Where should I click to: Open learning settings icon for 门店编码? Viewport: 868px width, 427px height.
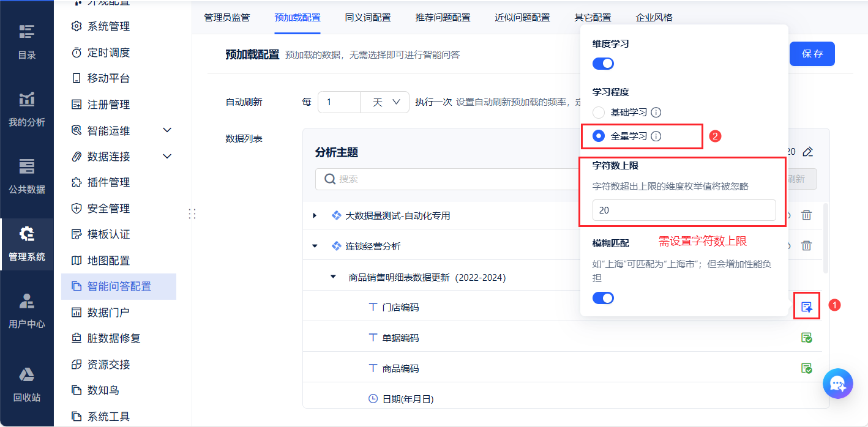coord(807,307)
